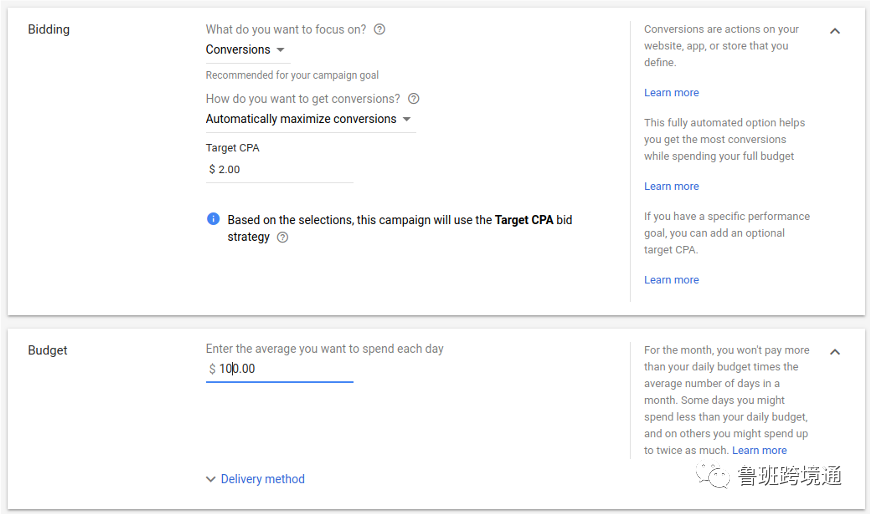Viewport: 870px width, 514px height.
Task: Open 'Learn more' under fully automated option text
Action: 671,186
